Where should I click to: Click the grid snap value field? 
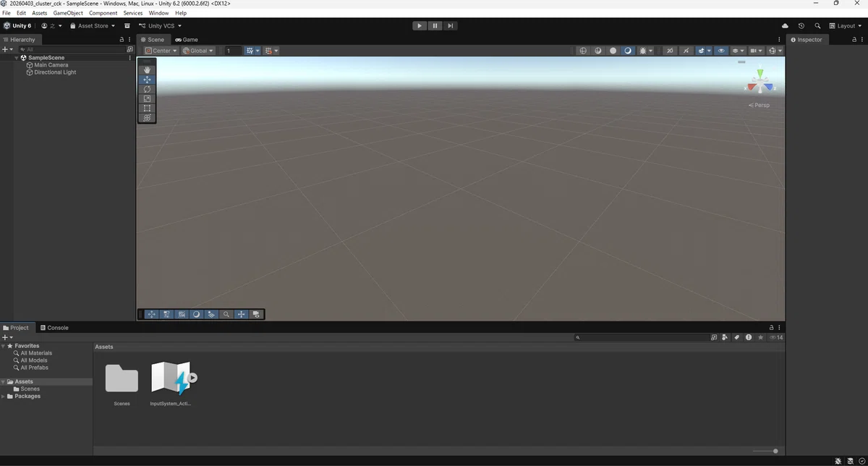coord(232,51)
